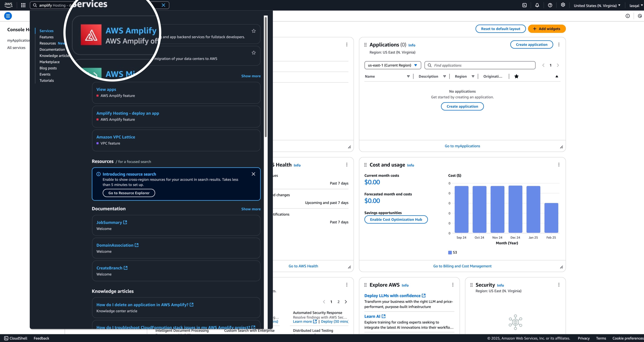
Task: Open the Name column sort dropdown
Action: click(408, 76)
